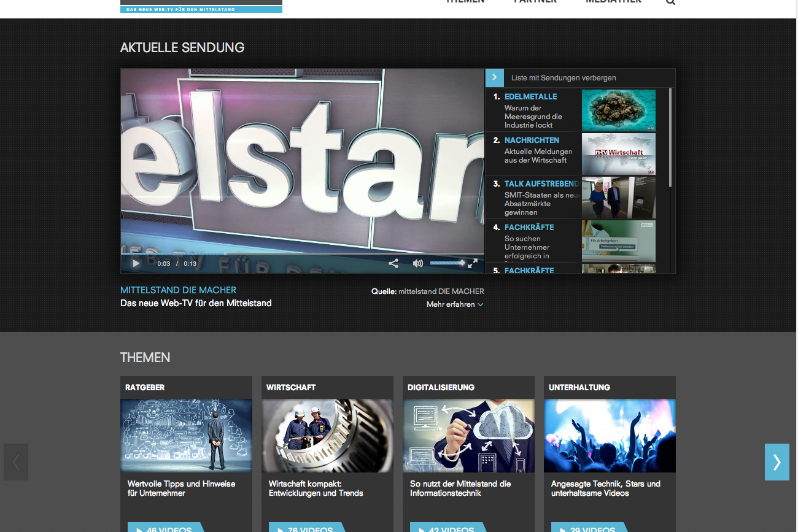Click the next arrow of the Themen carousel
798x532 pixels.
777,461
